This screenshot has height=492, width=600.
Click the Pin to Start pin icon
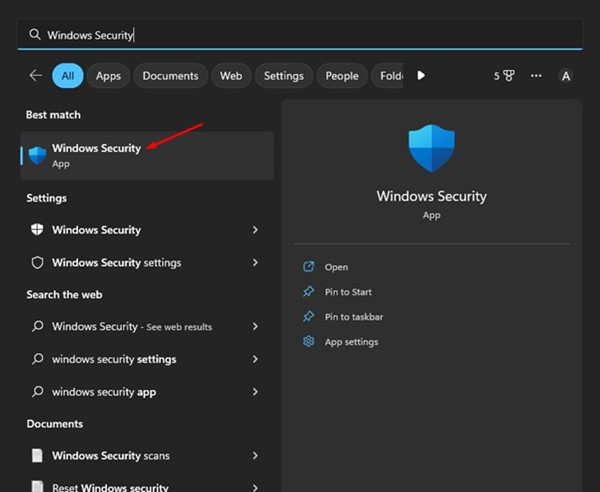click(309, 292)
